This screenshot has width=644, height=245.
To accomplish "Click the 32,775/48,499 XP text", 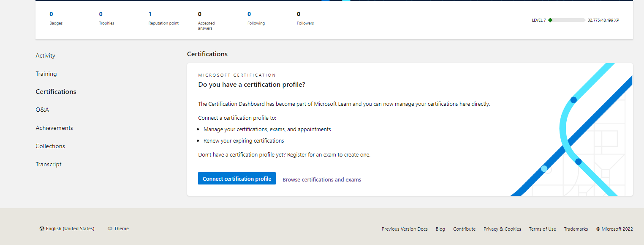I will point(603,20).
